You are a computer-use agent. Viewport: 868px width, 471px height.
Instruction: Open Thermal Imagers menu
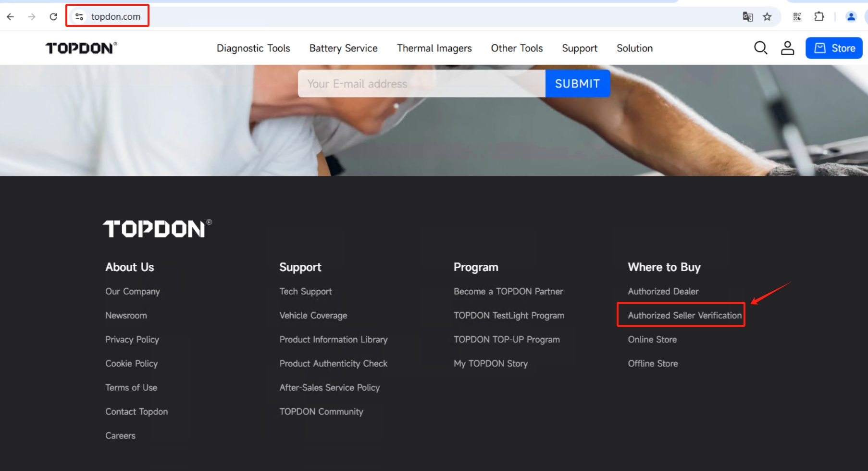pos(434,48)
